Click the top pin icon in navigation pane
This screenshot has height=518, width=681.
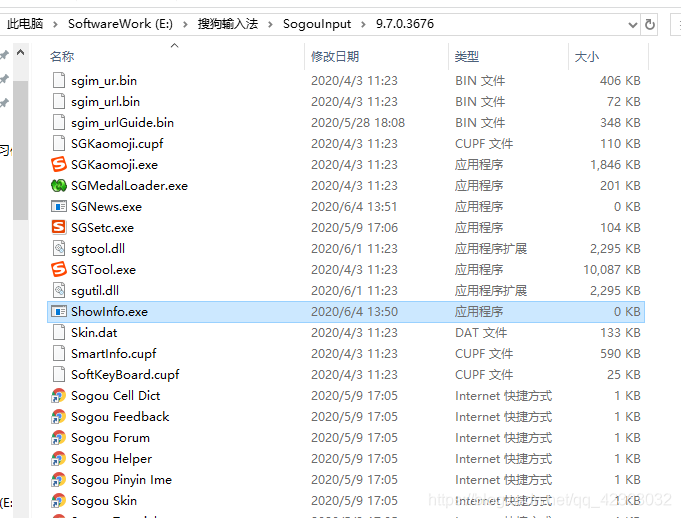(x=4, y=55)
